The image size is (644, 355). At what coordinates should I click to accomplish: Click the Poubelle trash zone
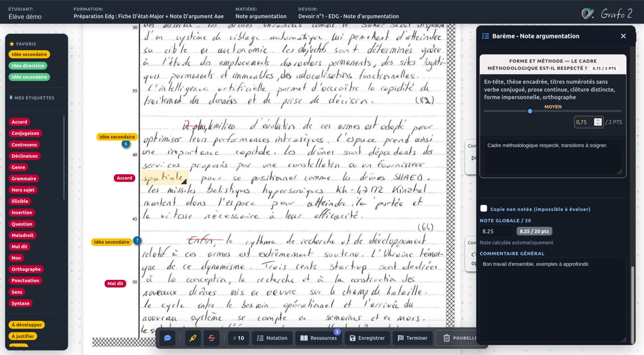coord(459,338)
